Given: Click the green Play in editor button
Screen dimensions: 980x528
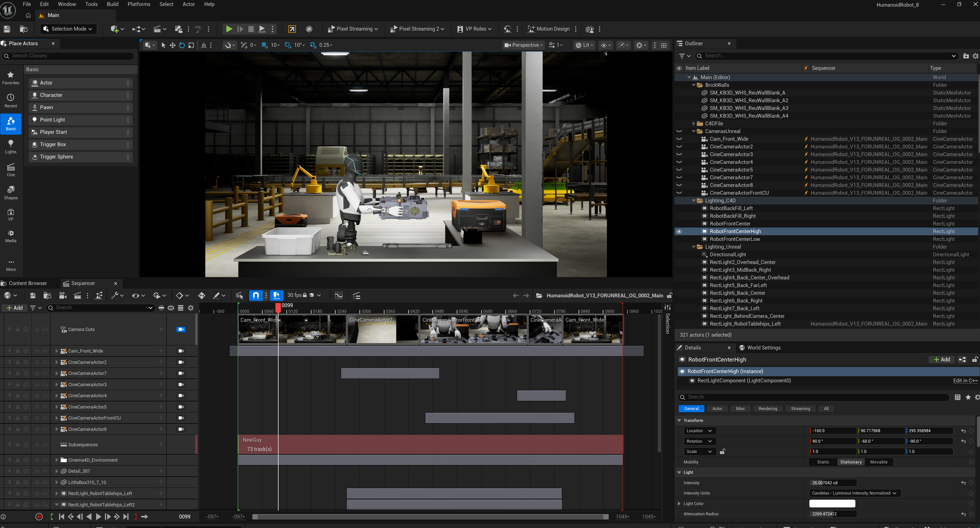Looking at the screenshot, I should [x=229, y=29].
